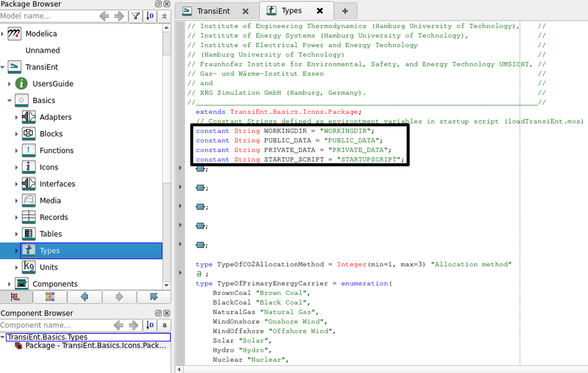Open a new tab with plus button

pos(345,11)
